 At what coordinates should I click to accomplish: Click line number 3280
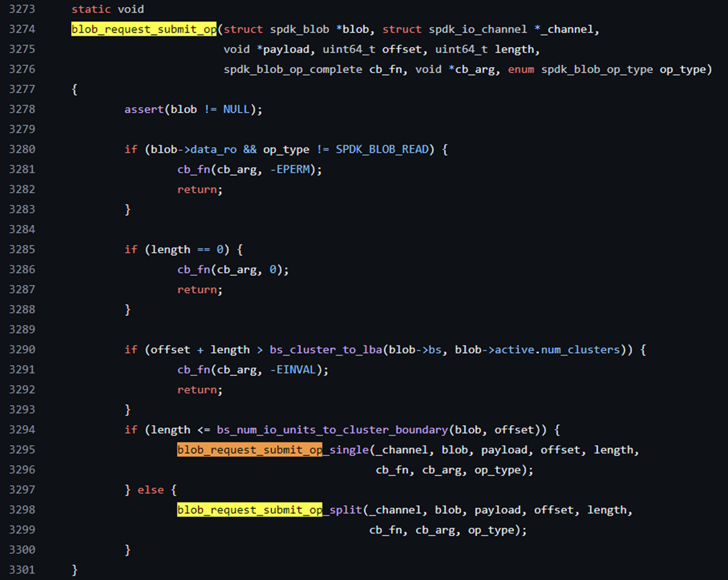[x=22, y=150]
